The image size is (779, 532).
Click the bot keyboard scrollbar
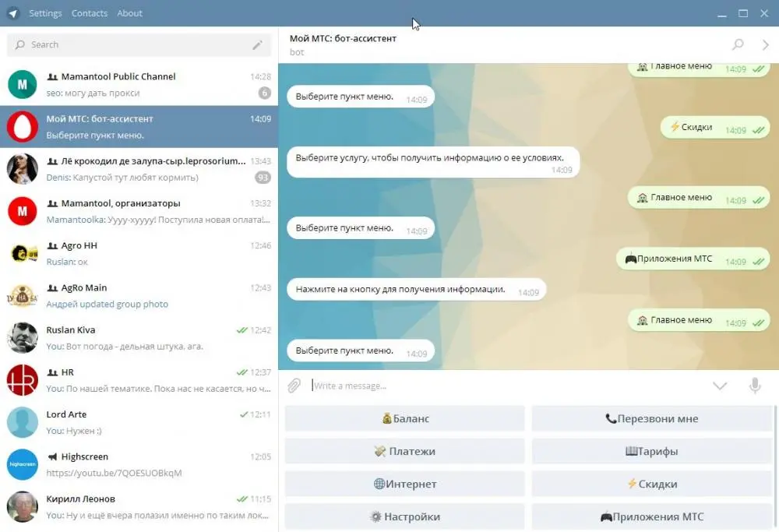[x=775, y=467]
